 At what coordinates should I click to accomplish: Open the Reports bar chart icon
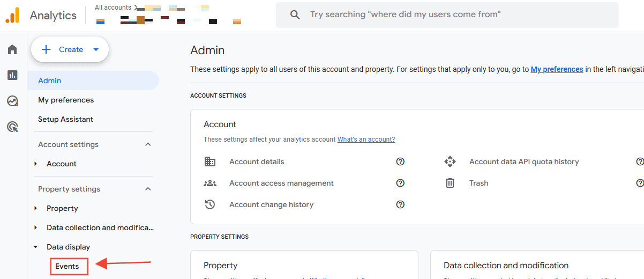12,75
